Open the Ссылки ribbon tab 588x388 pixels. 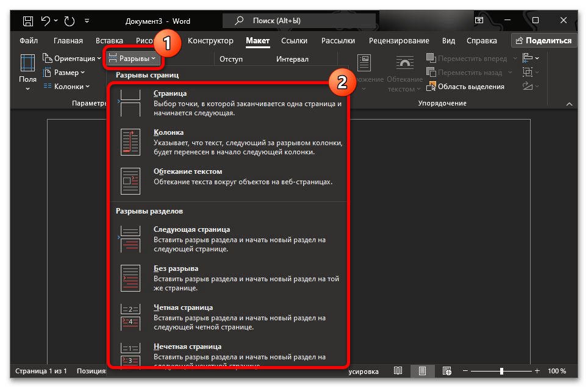(x=294, y=41)
